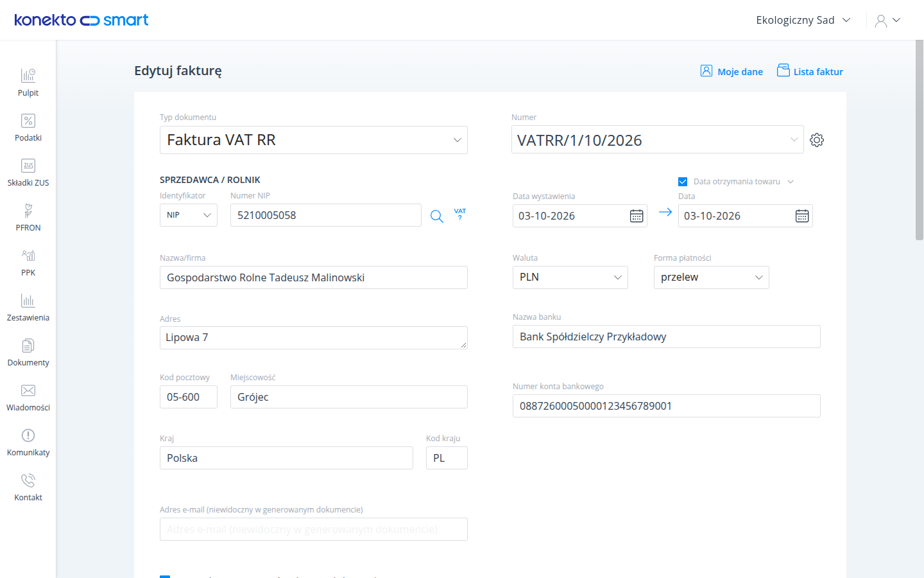Click the vertical page scrollbar thumb

pos(920,140)
